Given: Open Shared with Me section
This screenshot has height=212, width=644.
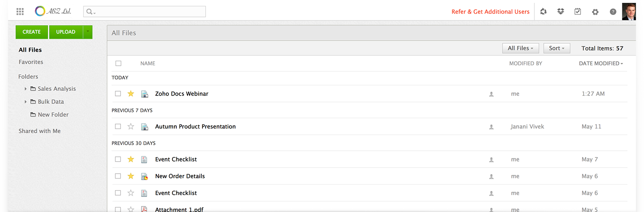Looking at the screenshot, I should click(39, 131).
